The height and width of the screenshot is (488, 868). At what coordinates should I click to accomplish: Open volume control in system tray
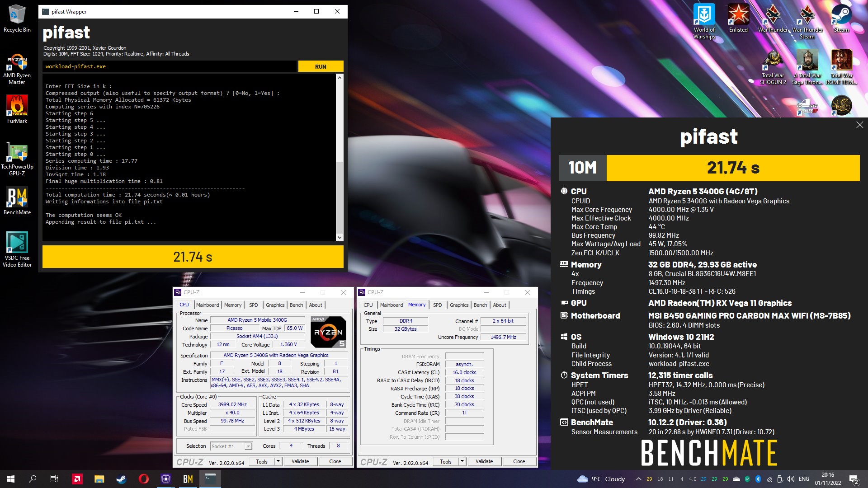[790, 479]
